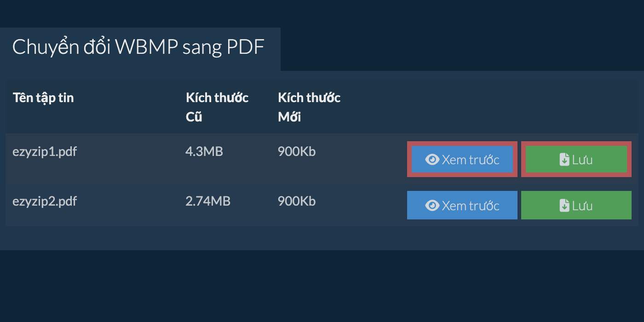Preview ezyzip2.pdf with Xem trước button

pos(462,205)
